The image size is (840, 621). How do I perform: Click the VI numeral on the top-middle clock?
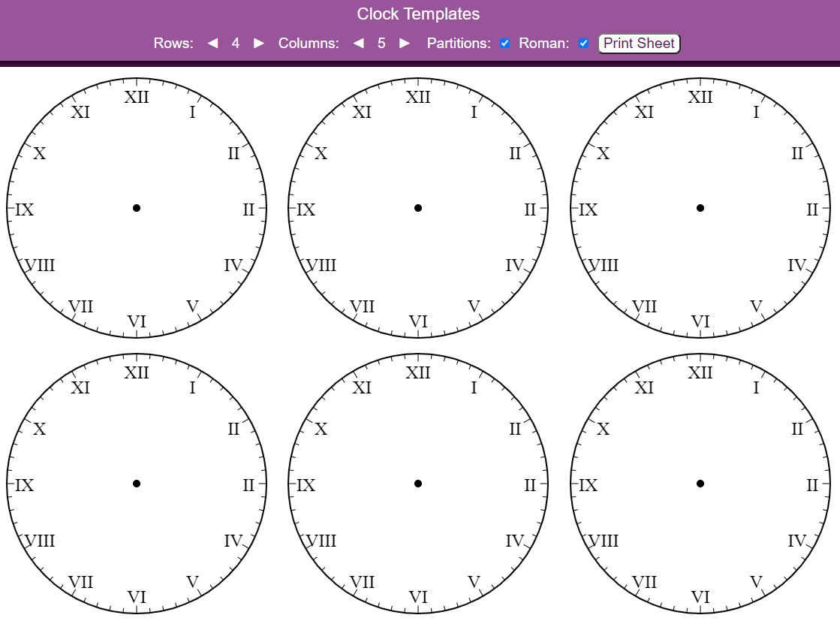coord(418,321)
